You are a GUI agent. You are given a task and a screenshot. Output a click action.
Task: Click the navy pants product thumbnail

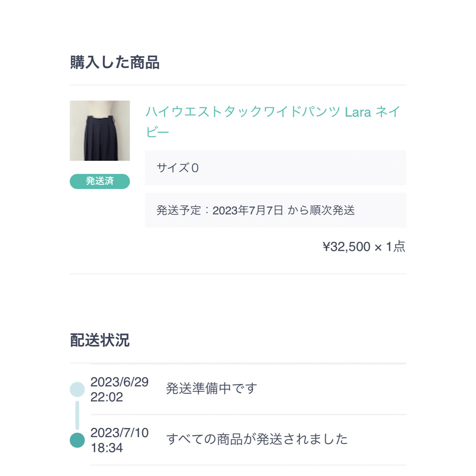pyautogui.click(x=100, y=130)
